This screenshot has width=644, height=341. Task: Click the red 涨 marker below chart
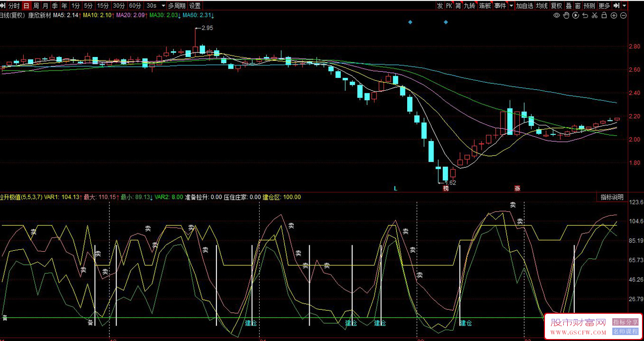tap(517, 188)
